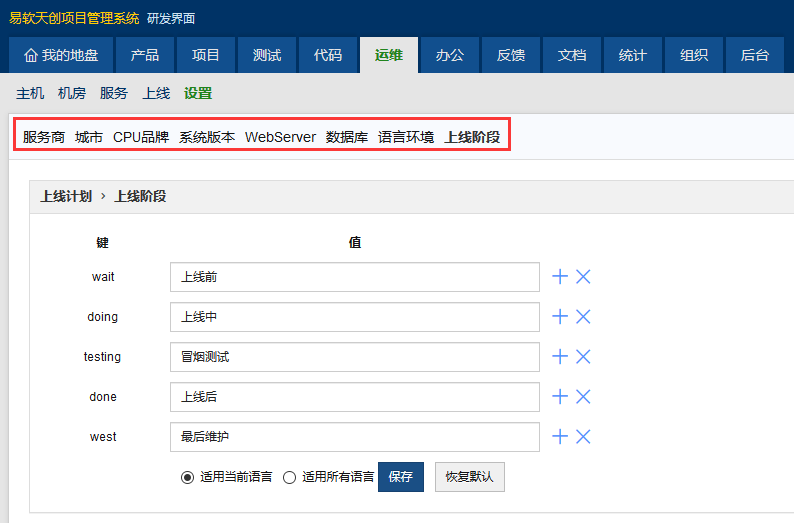Remove the doing row with the X icon

(x=583, y=316)
